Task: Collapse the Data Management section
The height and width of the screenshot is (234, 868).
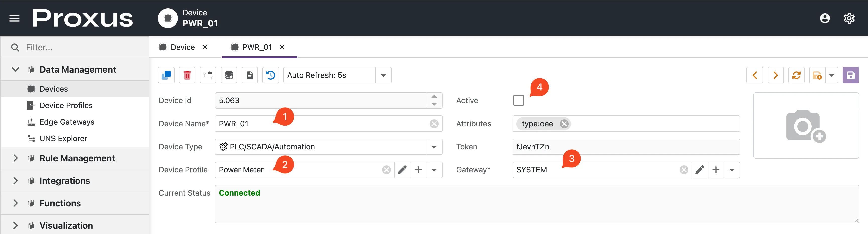Action: click(16, 69)
